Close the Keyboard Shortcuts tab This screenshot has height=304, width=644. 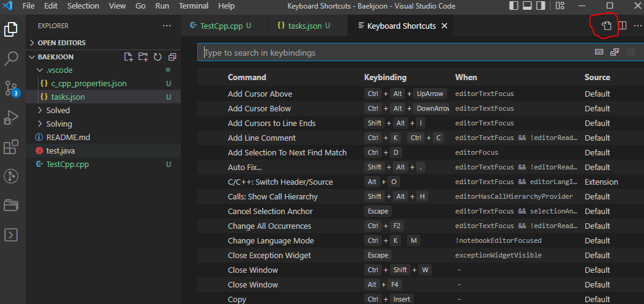pyautogui.click(x=444, y=26)
